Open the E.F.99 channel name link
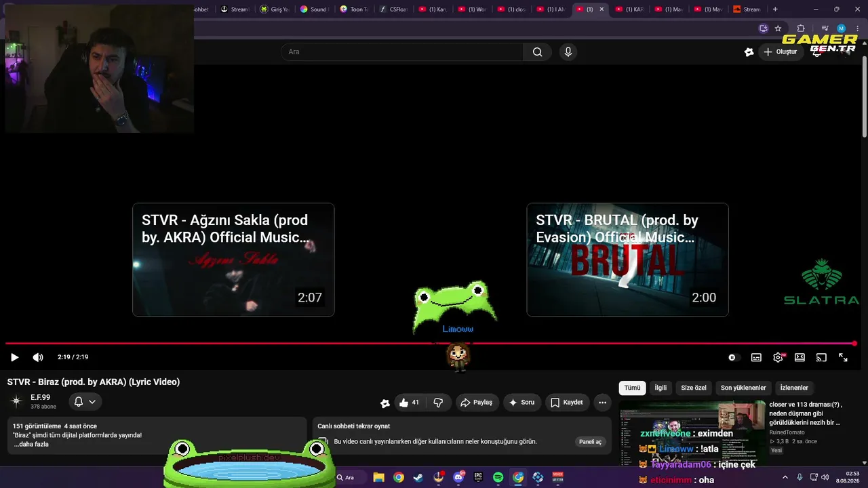 (40, 398)
